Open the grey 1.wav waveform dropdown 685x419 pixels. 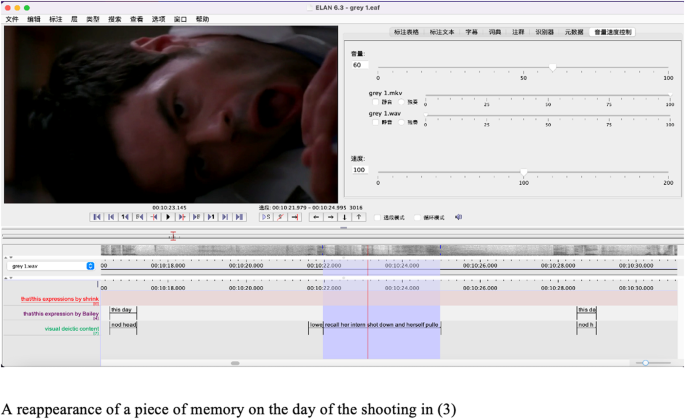(x=90, y=266)
